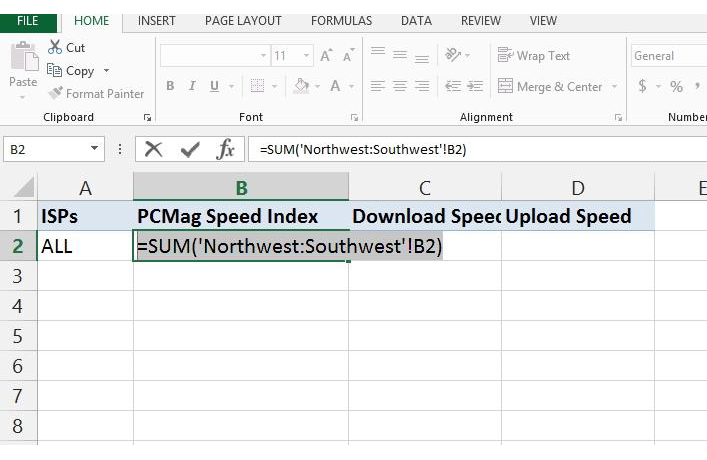Toggle Wrap Text for the cell
The image size is (707, 460).
pyautogui.click(x=534, y=56)
